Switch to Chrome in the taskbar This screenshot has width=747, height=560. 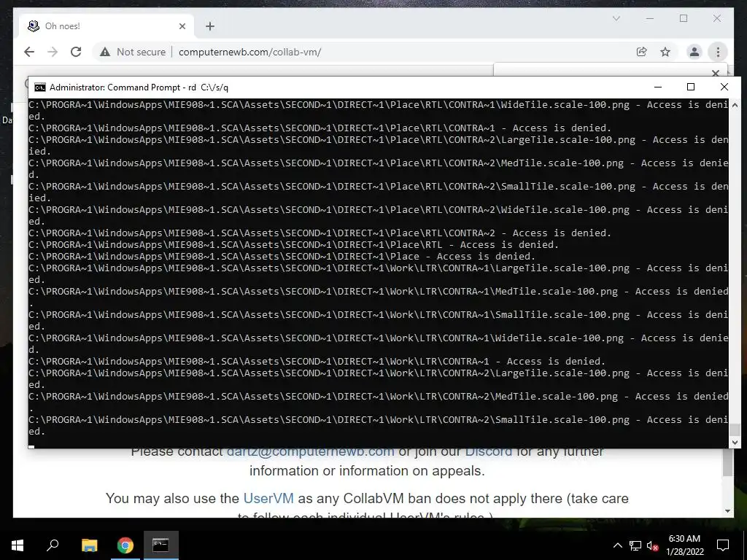pos(125,545)
